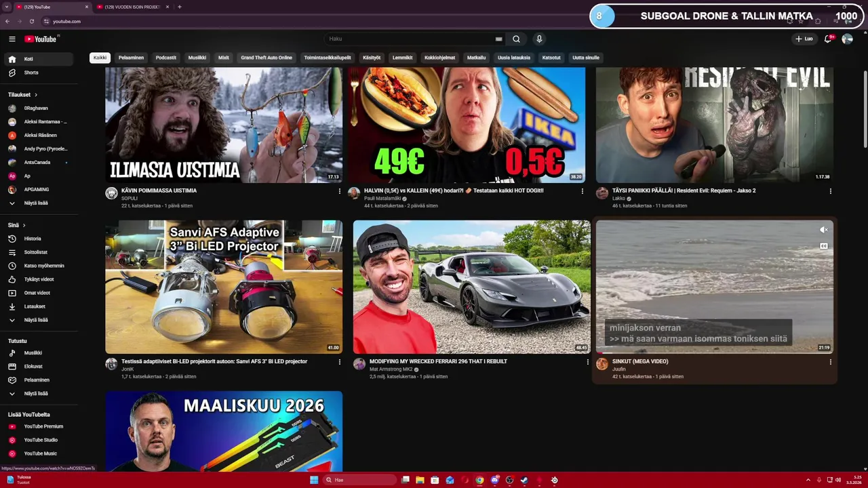This screenshot has width=868, height=488.
Task: Start voice search with microphone
Action: point(539,39)
